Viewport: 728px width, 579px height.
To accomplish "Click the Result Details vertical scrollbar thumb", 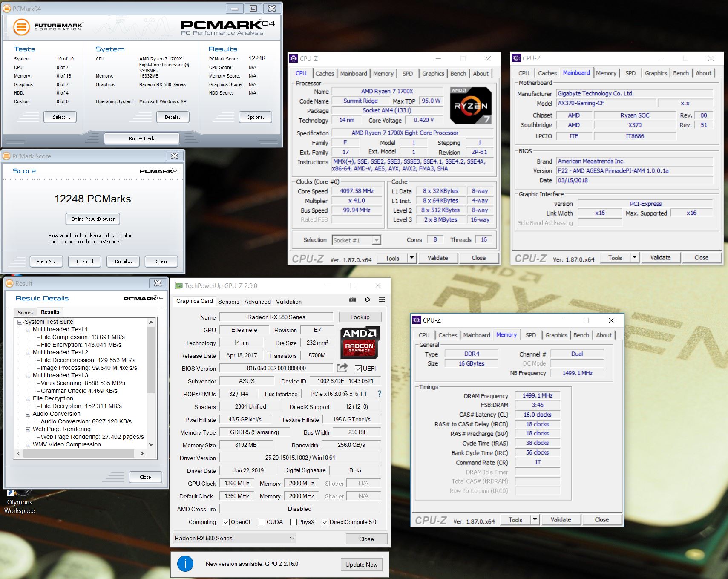I will 151,360.
